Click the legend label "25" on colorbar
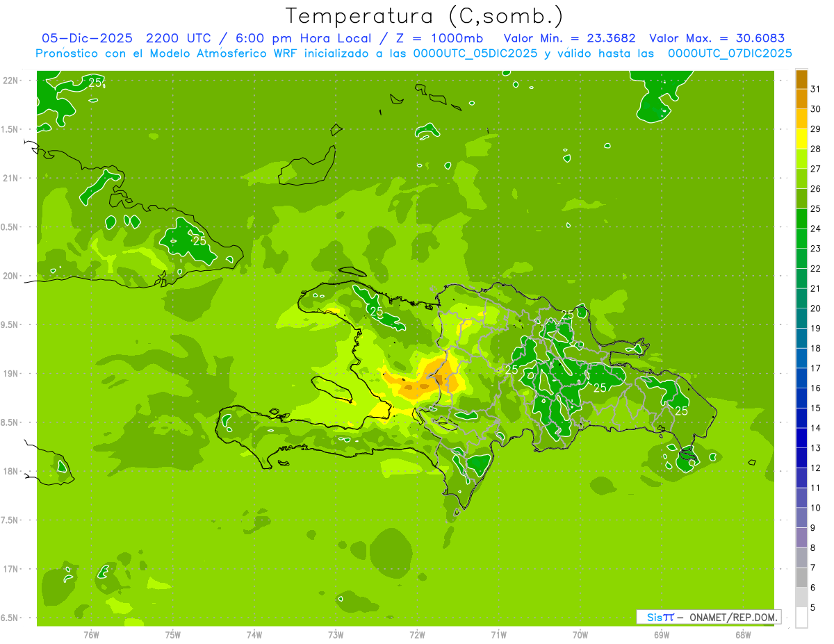834x644 pixels. (x=816, y=208)
